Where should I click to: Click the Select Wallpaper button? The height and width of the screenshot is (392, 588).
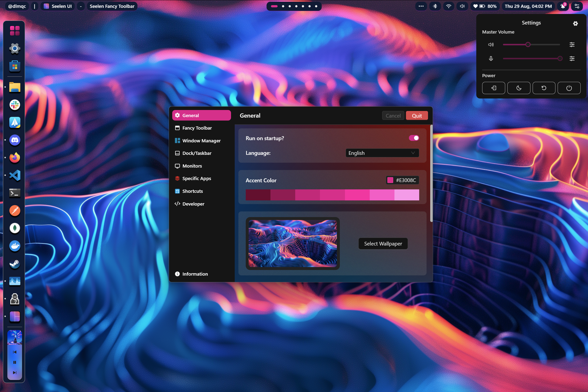383,244
